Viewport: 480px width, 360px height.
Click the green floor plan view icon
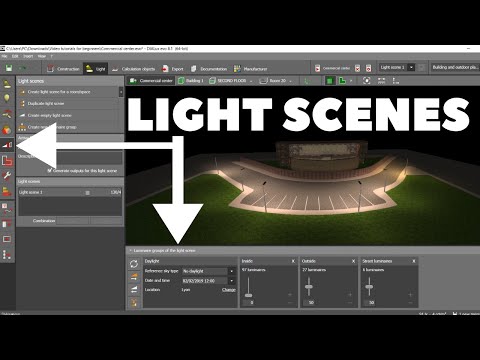[x=342, y=81]
